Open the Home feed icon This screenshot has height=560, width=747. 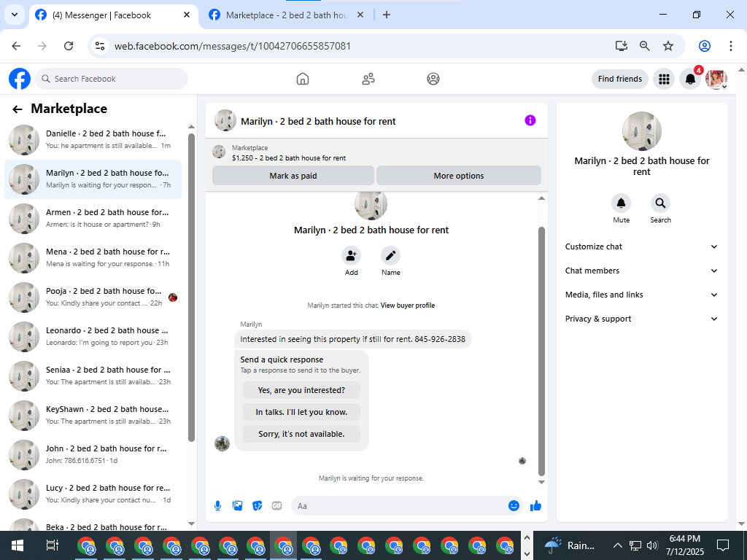(303, 79)
